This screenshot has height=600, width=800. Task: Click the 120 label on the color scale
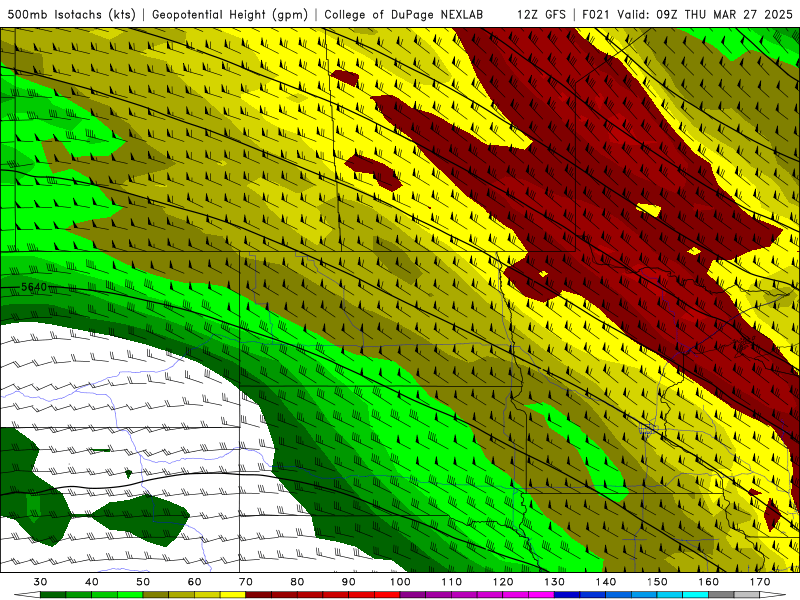tap(503, 582)
